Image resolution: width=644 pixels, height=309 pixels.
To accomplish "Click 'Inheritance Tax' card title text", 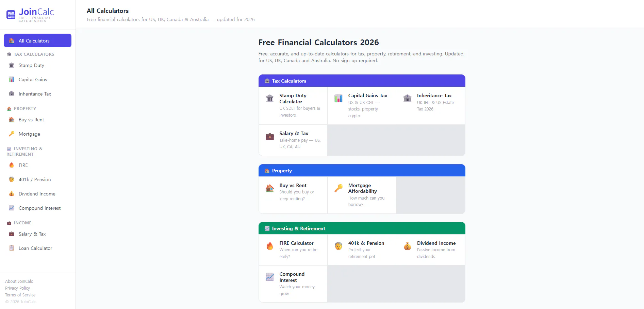I will tap(434, 96).
